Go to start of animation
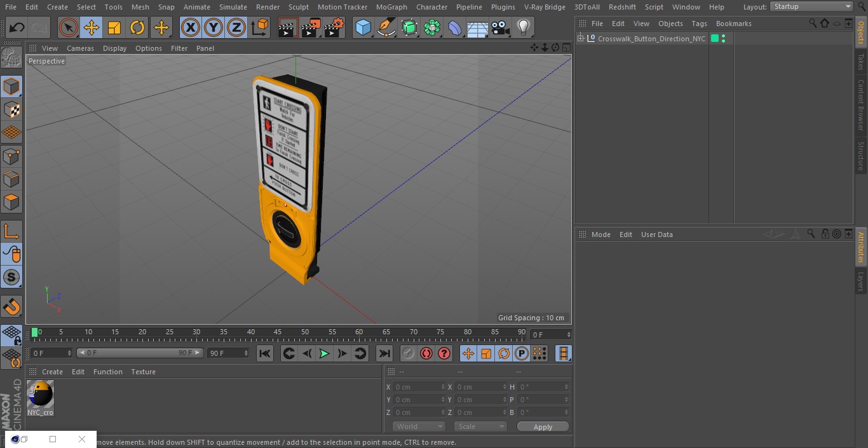868x448 pixels. (x=265, y=353)
